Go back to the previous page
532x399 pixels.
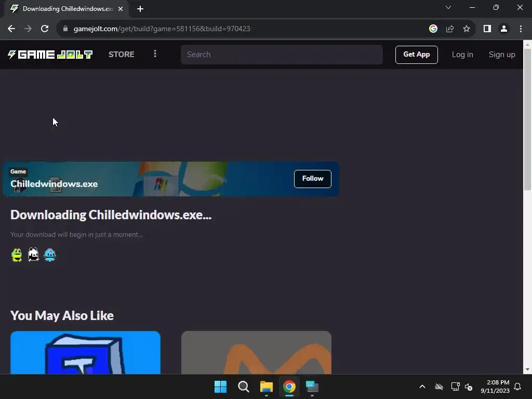tap(11, 29)
